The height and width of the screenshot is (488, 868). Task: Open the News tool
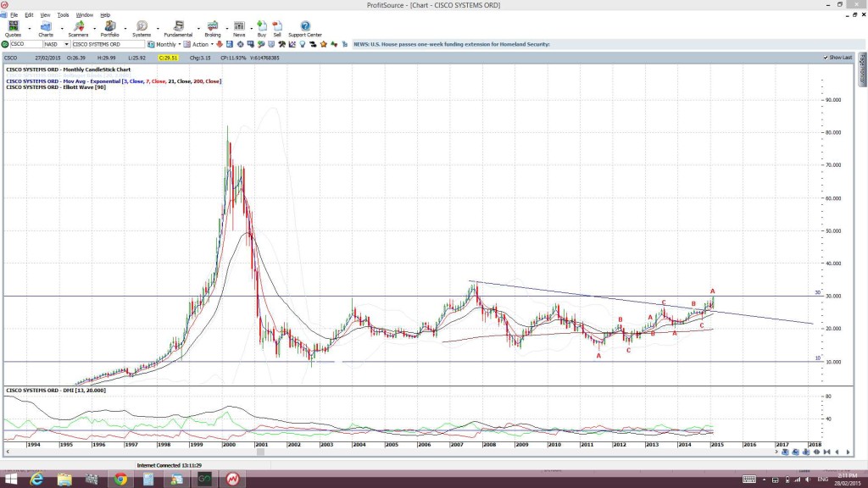tap(239, 29)
